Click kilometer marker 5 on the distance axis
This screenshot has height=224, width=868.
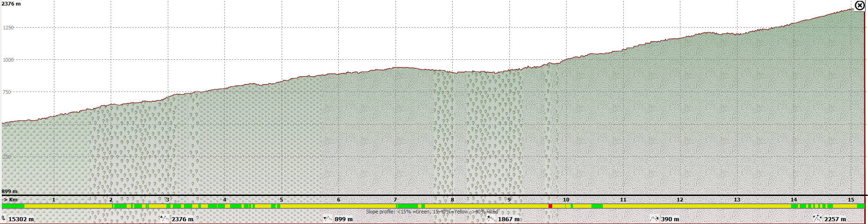pyautogui.click(x=281, y=200)
